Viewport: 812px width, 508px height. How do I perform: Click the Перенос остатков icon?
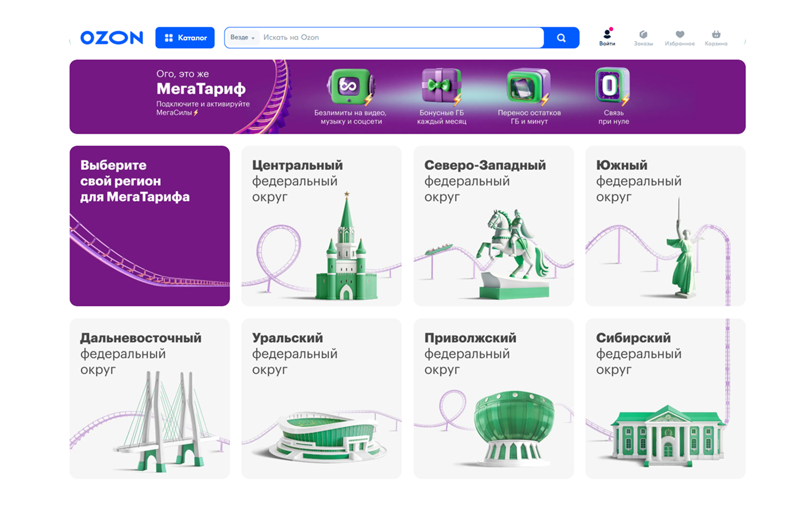529,87
